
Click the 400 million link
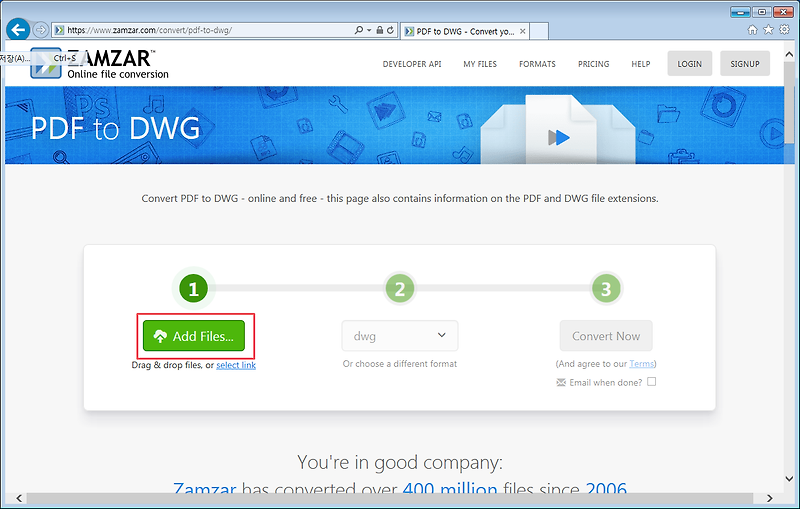pos(449,490)
